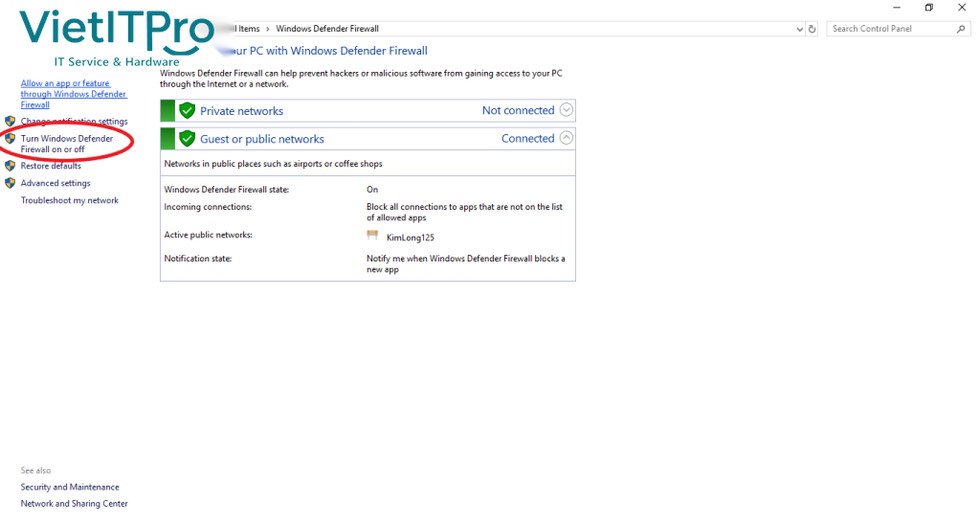980x523 pixels.
Task: Click shield icon next to Restore defaults
Action: [x=10, y=166]
